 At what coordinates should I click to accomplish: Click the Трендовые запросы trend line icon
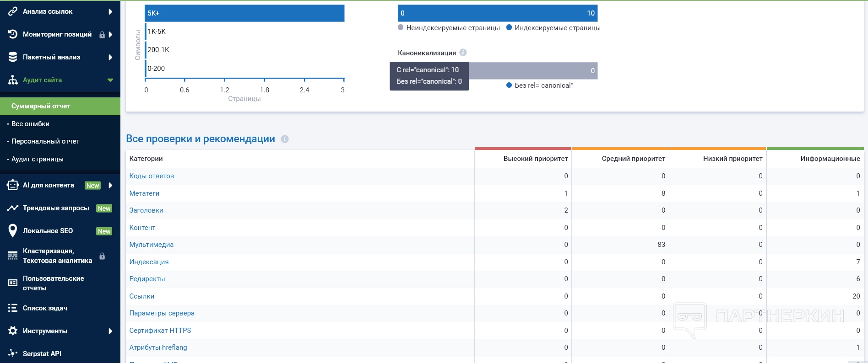click(13, 208)
